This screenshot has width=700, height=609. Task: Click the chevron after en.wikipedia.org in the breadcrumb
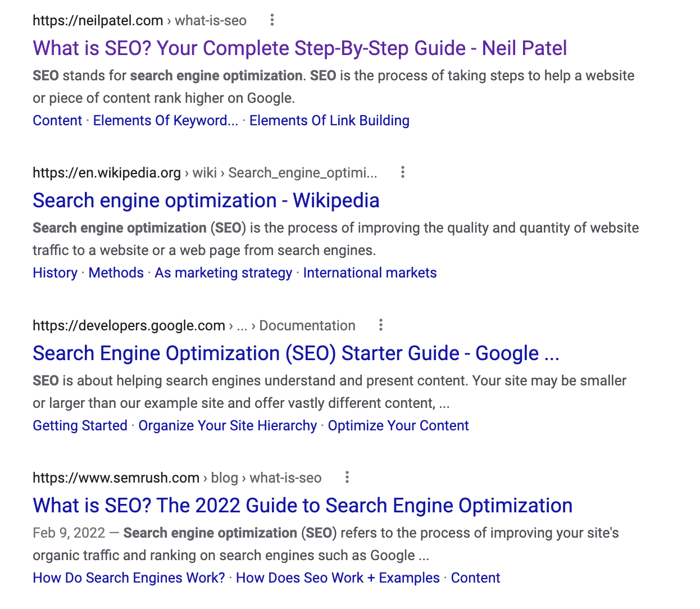[x=186, y=172]
